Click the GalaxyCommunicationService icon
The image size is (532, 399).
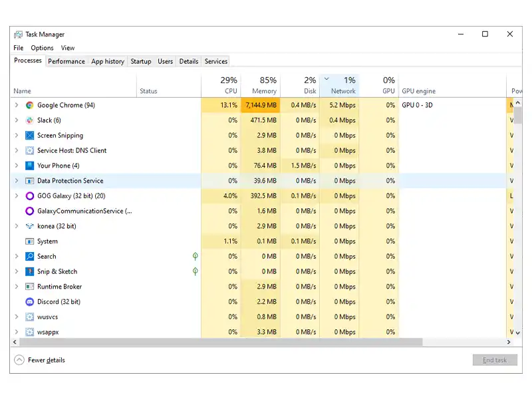click(x=29, y=211)
